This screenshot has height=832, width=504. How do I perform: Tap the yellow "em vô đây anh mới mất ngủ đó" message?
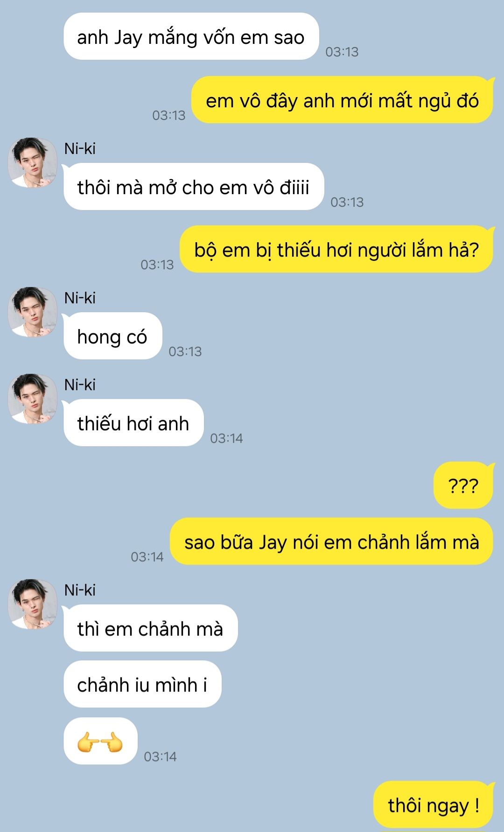[x=343, y=100]
